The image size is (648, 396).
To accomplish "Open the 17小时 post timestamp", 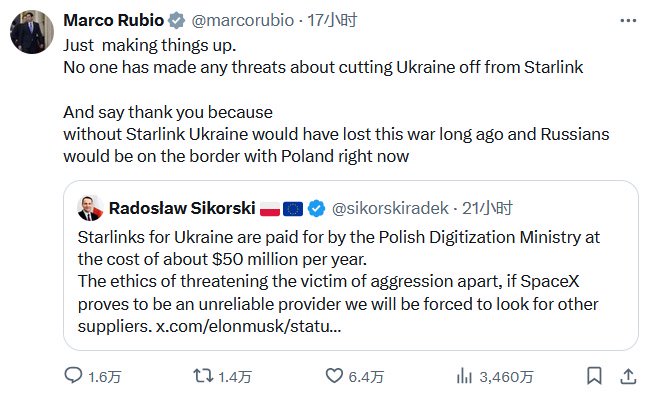I will click(332, 20).
